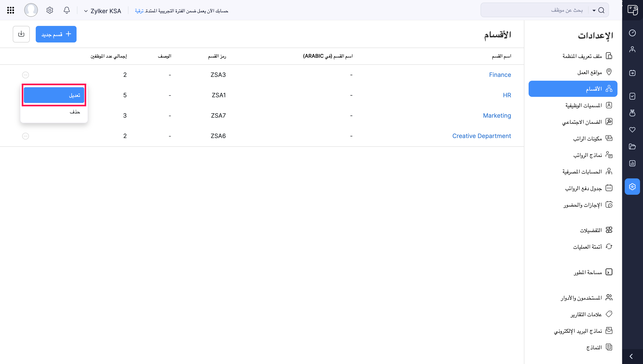
Task: Open the notifications bell
Action: click(67, 10)
